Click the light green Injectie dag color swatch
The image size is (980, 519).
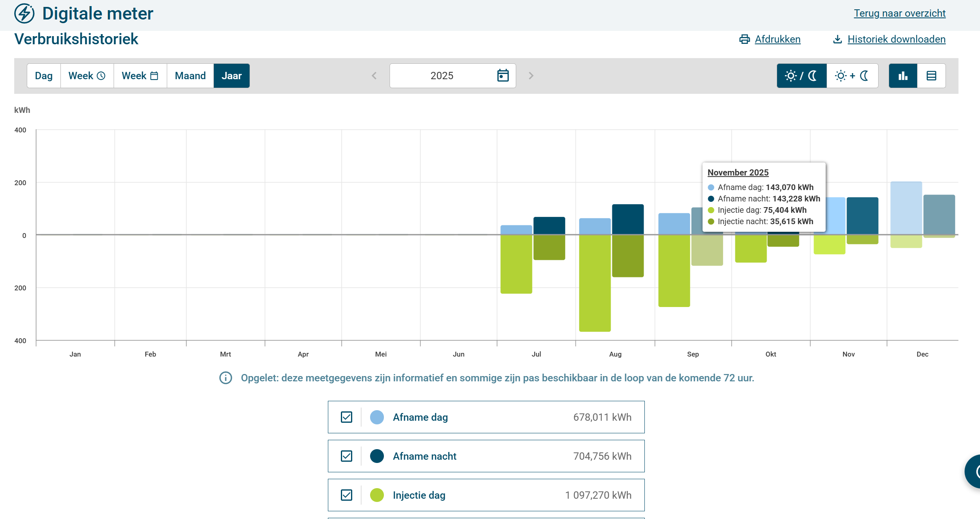pyautogui.click(x=377, y=495)
